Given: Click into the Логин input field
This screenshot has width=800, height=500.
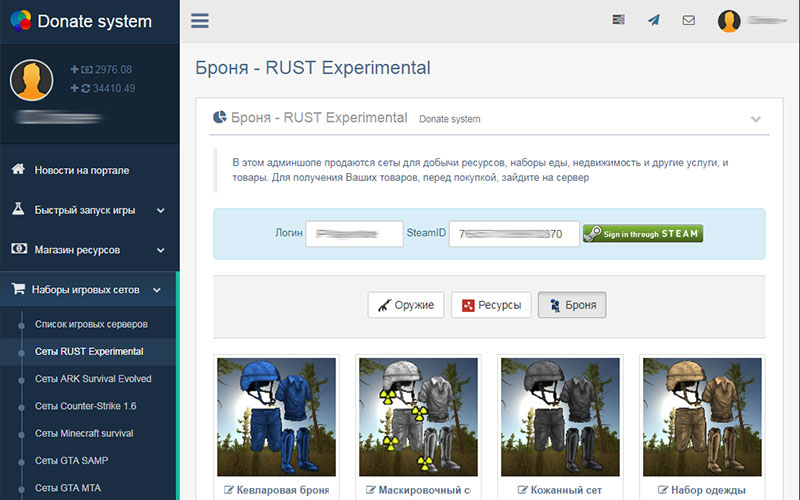Looking at the screenshot, I should [x=354, y=234].
